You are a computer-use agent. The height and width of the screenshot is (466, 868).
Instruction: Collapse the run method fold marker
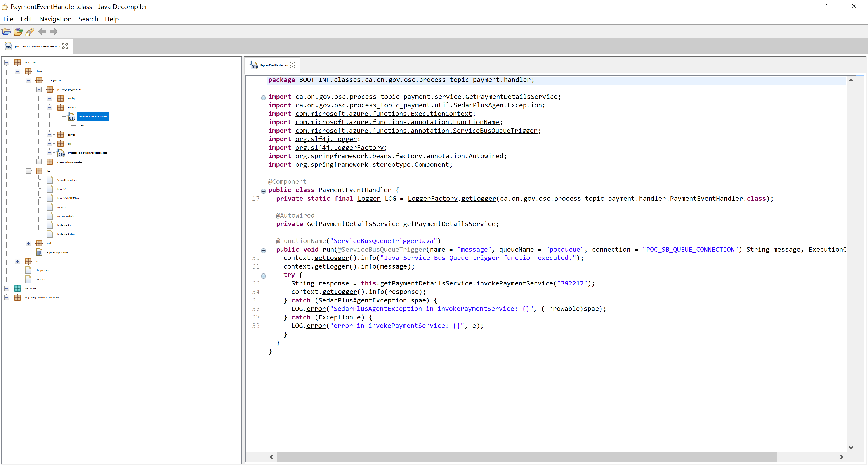coord(264,251)
